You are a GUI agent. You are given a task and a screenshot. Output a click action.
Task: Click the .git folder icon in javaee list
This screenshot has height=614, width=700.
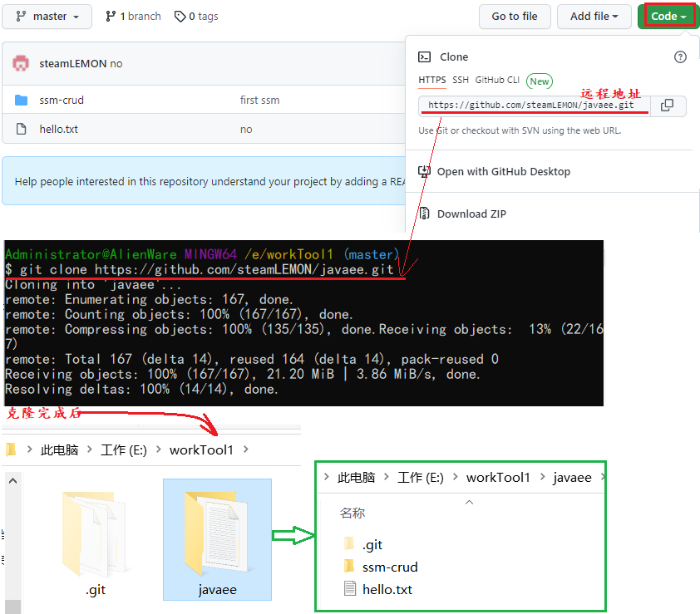[x=349, y=543]
